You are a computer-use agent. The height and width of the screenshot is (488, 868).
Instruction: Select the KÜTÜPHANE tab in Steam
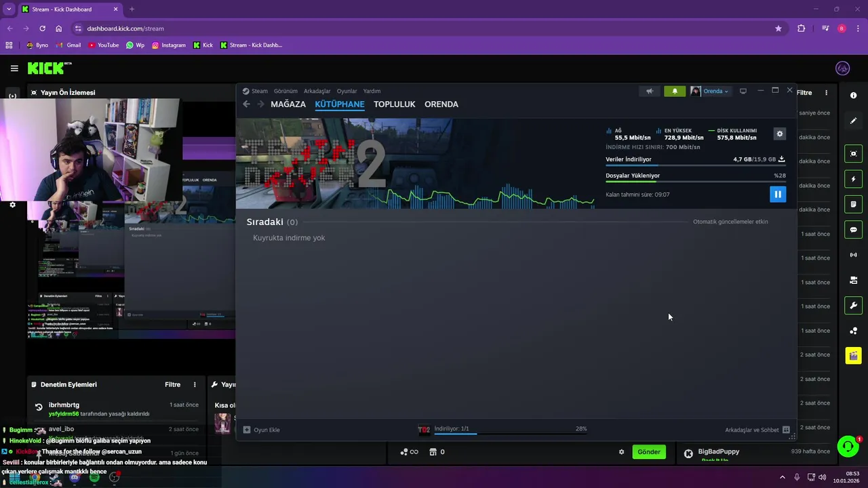click(x=340, y=104)
